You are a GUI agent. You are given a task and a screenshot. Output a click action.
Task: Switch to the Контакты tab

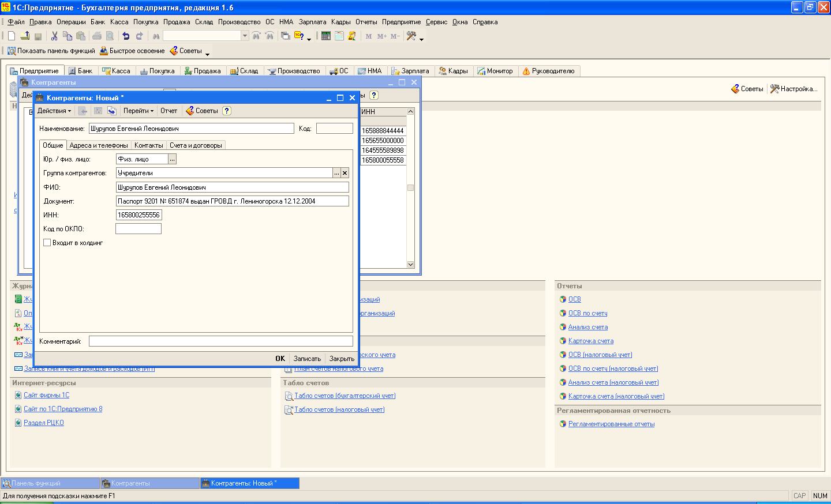[x=149, y=145]
